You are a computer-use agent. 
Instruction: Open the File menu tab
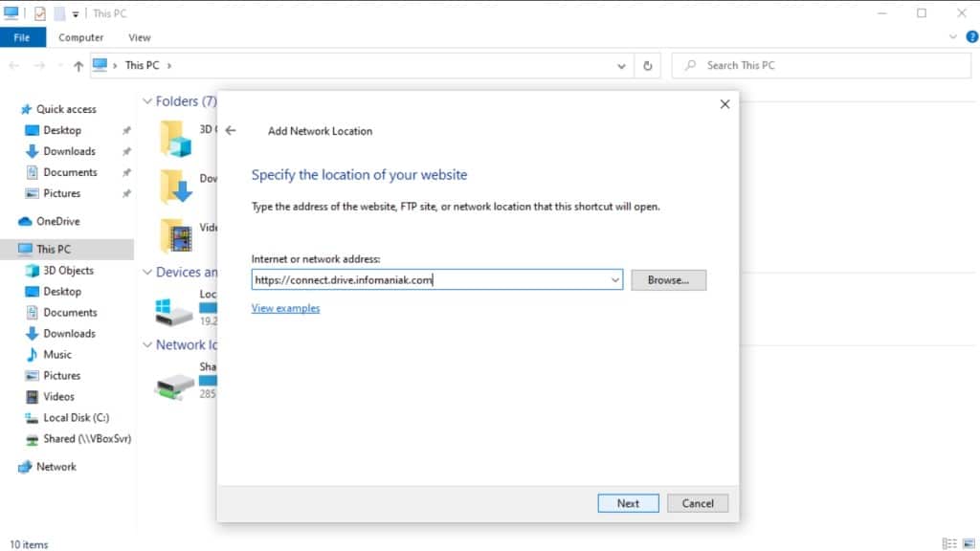23,37
